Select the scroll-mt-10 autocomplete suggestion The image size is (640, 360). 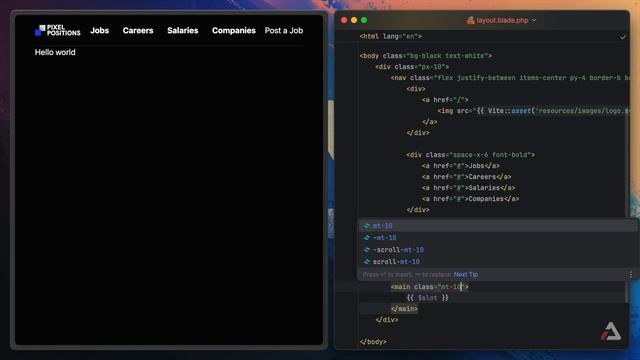click(498, 262)
